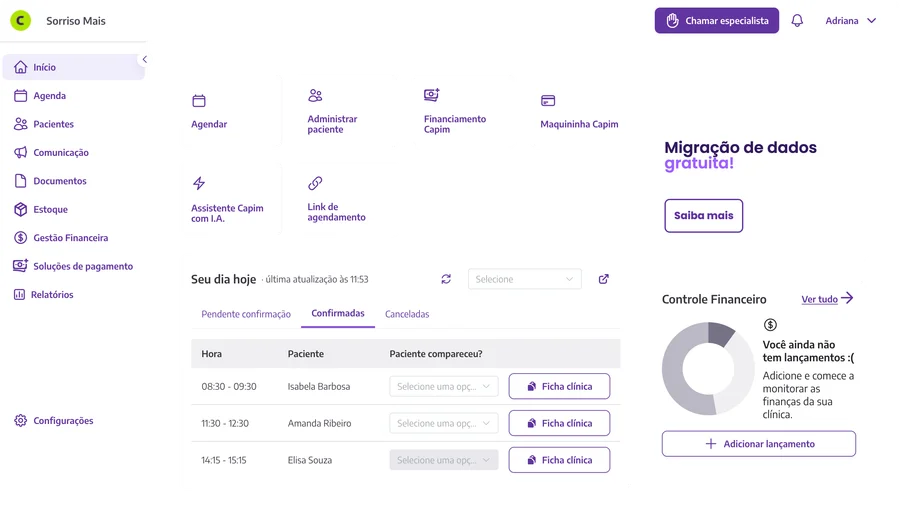
Task: Click the donut chart in Controle Financeiro
Action: coord(708,369)
